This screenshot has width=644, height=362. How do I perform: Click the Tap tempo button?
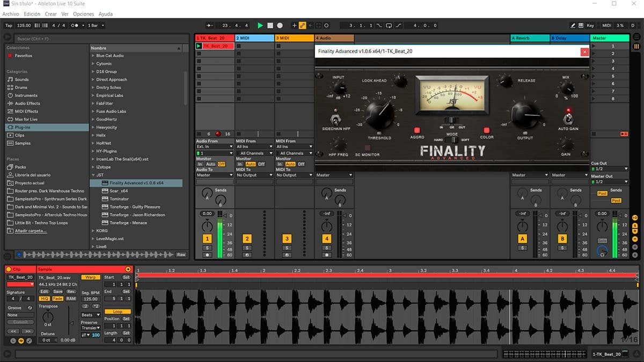9,25
